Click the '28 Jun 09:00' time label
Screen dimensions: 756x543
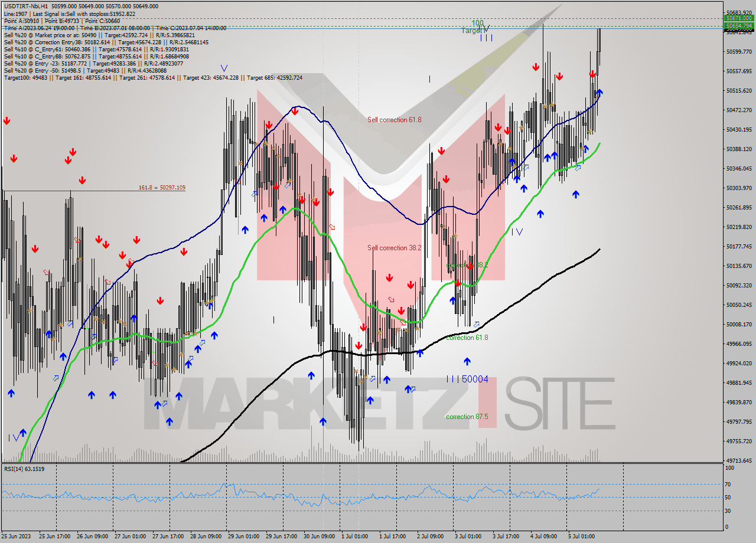tap(206, 537)
